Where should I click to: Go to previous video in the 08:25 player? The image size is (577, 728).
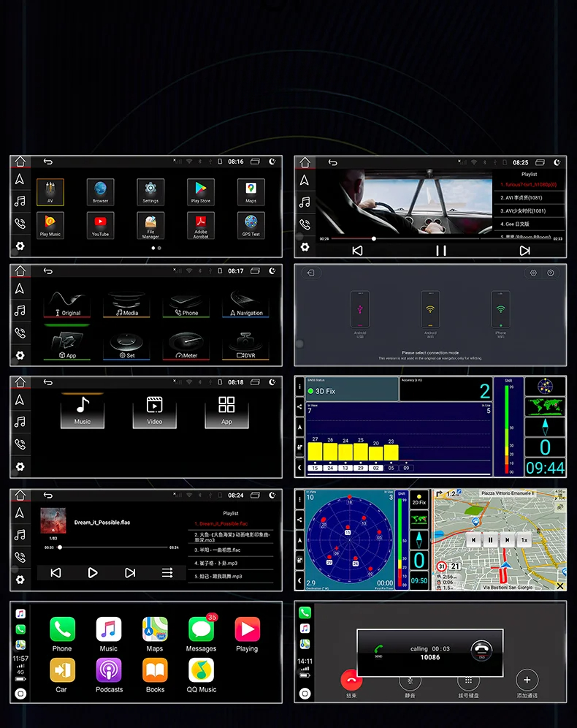(x=357, y=251)
